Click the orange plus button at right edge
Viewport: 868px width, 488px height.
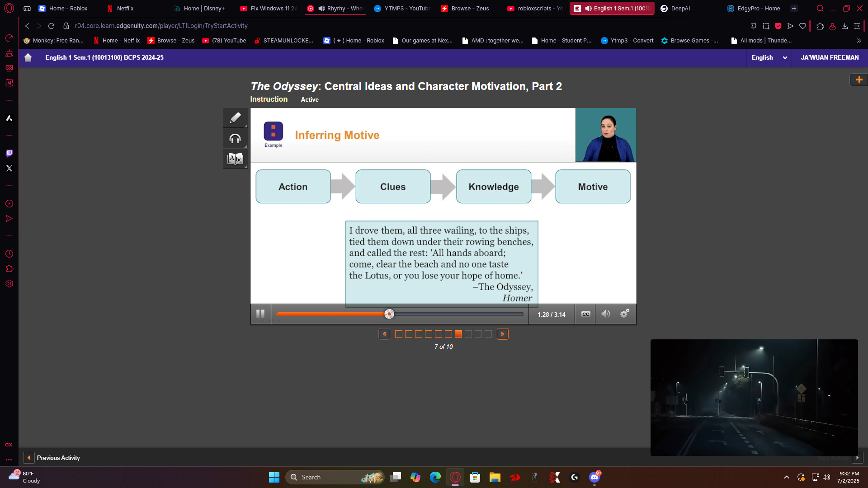click(859, 80)
